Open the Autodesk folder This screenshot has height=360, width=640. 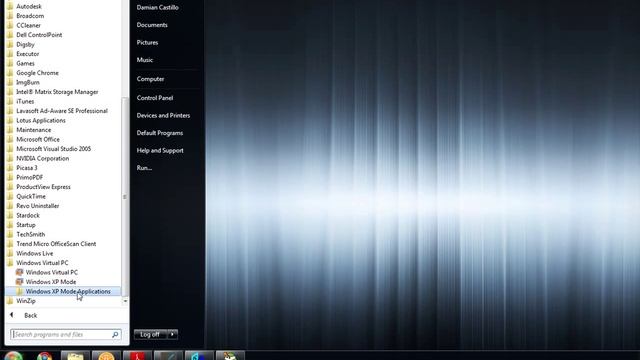pyautogui.click(x=29, y=7)
